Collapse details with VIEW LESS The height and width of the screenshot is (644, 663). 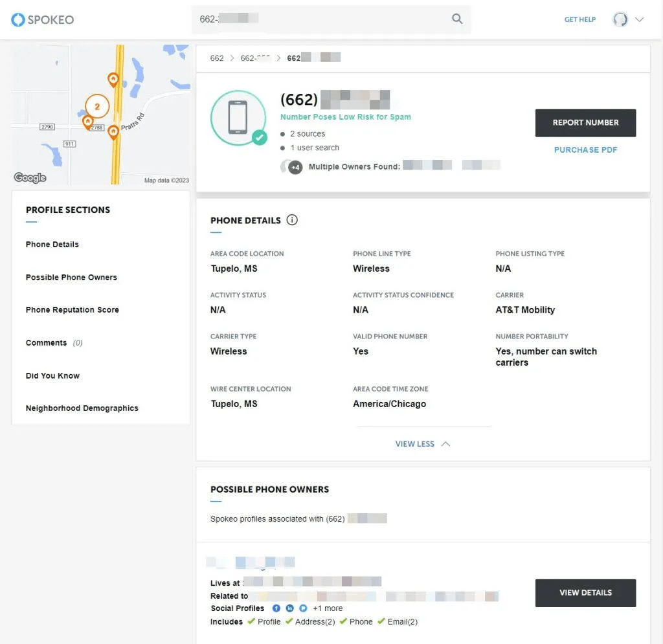click(422, 444)
